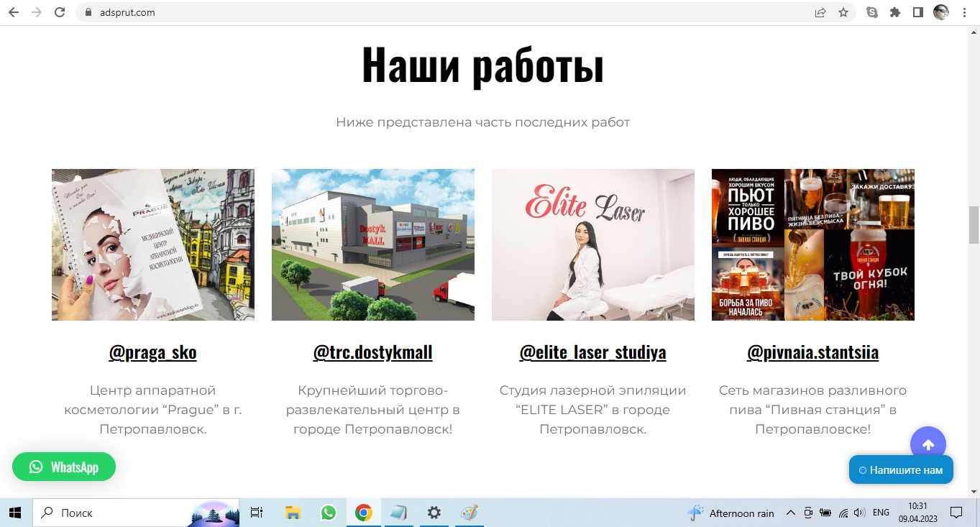
Task: Open the Elite Laser studio photo
Action: (593, 244)
